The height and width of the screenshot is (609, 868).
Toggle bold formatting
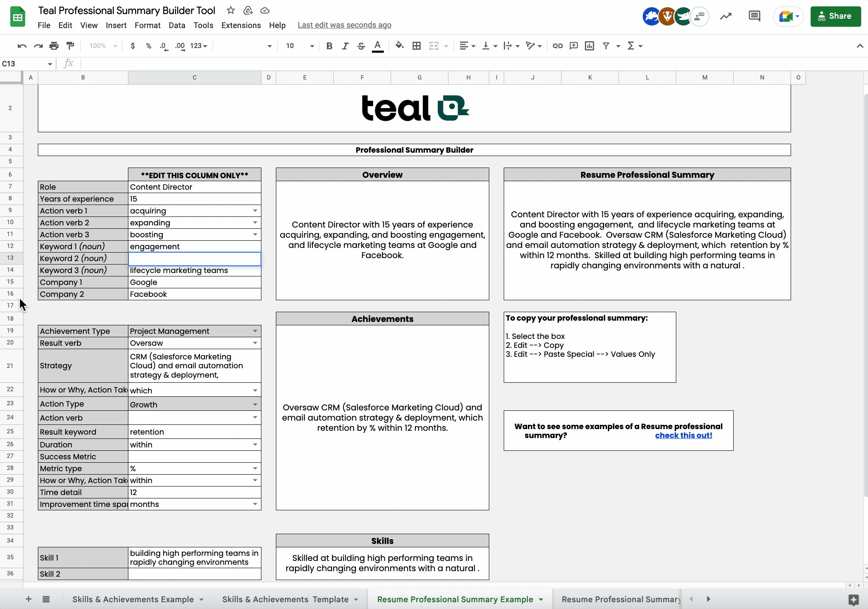click(329, 46)
